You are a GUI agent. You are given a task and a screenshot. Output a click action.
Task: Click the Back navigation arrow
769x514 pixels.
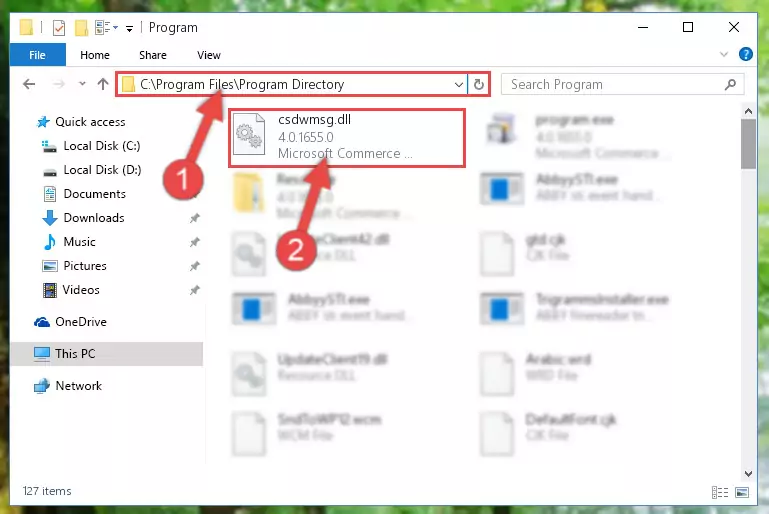coord(29,84)
